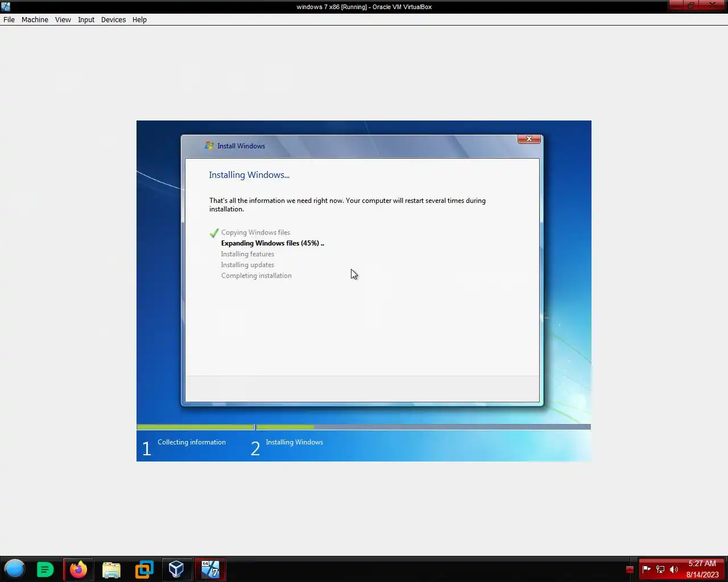
Task: Open the Devices menu
Action: (113, 19)
